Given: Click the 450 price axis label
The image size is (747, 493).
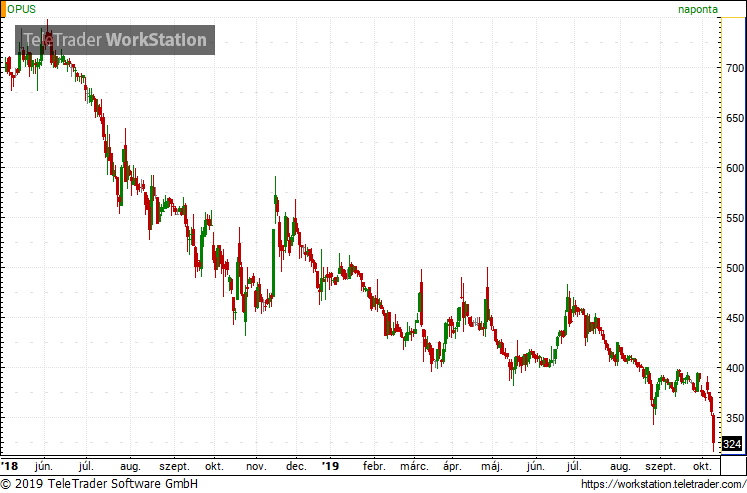Looking at the screenshot, I should pyautogui.click(x=735, y=318).
